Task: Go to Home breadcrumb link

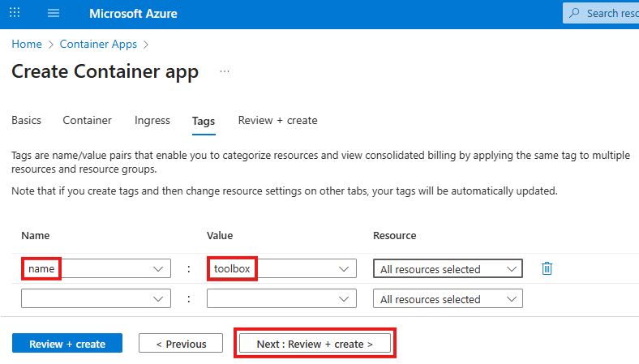Action: coord(26,44)
